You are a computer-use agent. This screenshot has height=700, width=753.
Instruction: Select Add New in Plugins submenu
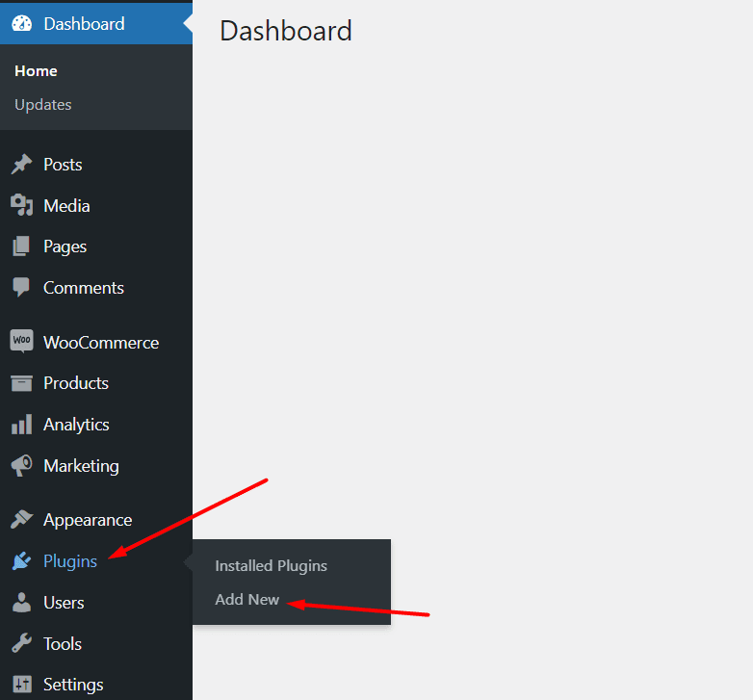(x=247, y=599)
